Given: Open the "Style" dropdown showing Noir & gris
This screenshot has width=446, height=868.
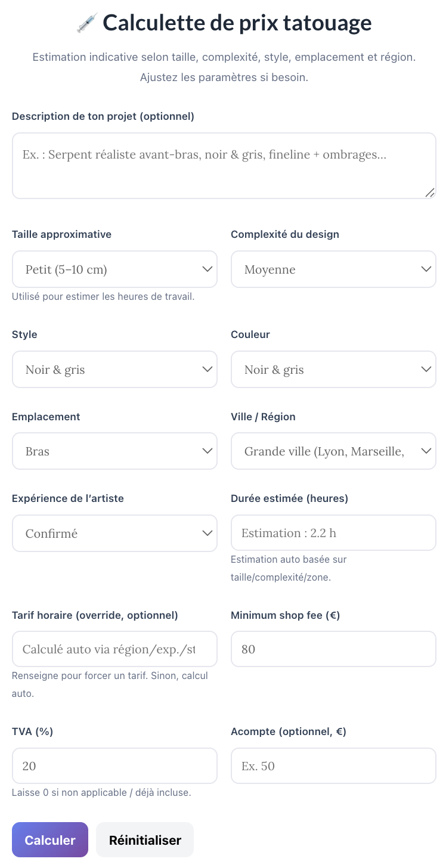Looking at the screenshot, I should point(114,369).
